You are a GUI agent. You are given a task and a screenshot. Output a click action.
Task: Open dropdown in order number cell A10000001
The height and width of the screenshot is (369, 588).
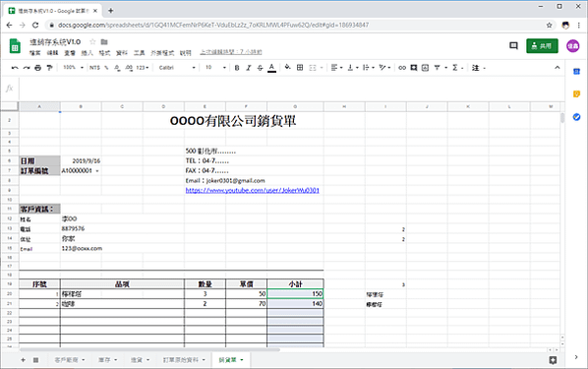tap(97, 171)
